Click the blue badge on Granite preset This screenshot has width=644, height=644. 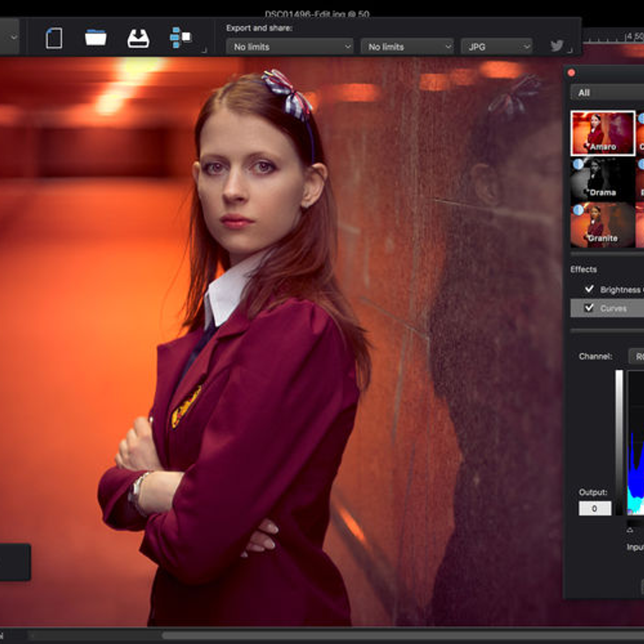578,210
